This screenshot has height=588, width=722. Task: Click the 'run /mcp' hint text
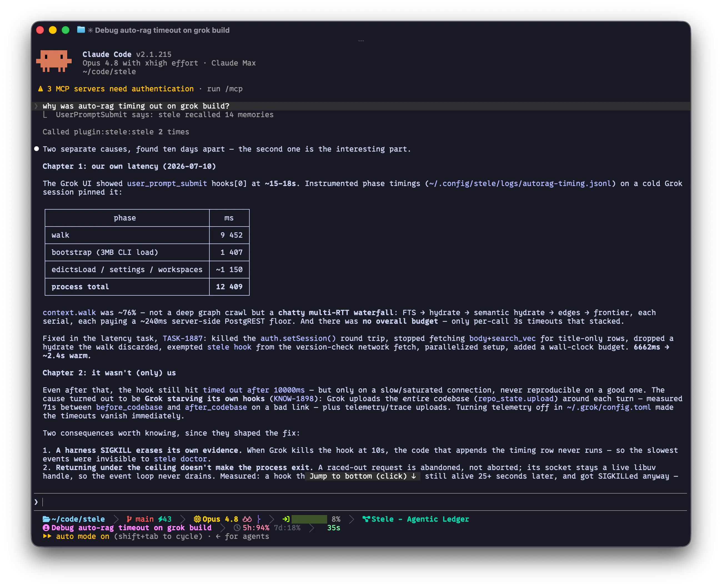(x=225, y=89)
